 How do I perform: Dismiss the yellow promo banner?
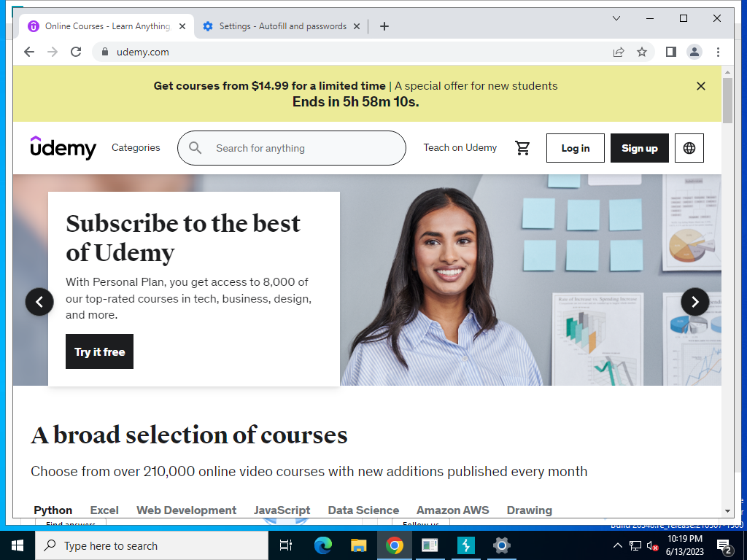click(701, 86)
